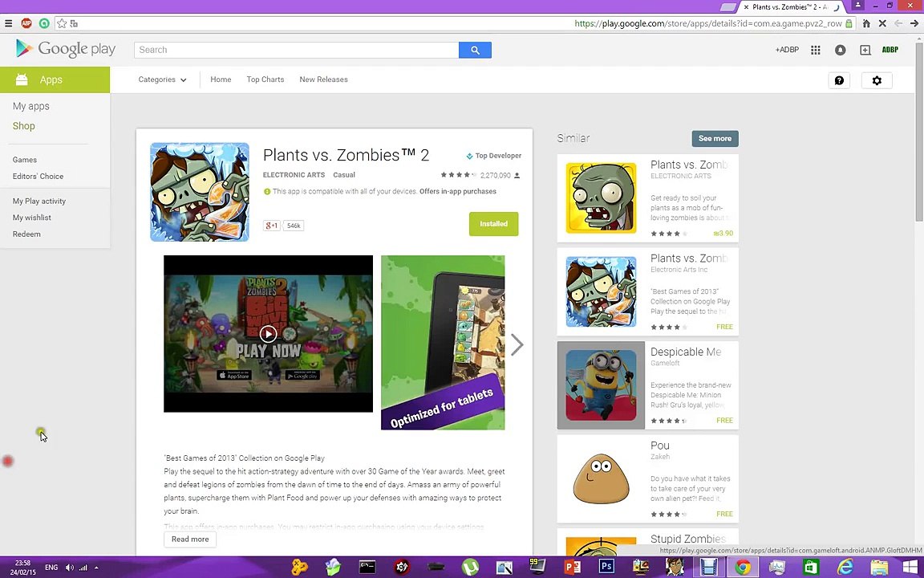Click the blue search magnifier button

pos(475,50)
